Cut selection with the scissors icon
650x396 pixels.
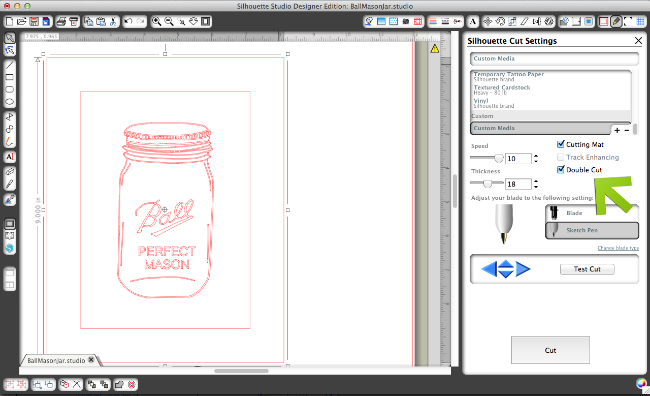point(113,22)
